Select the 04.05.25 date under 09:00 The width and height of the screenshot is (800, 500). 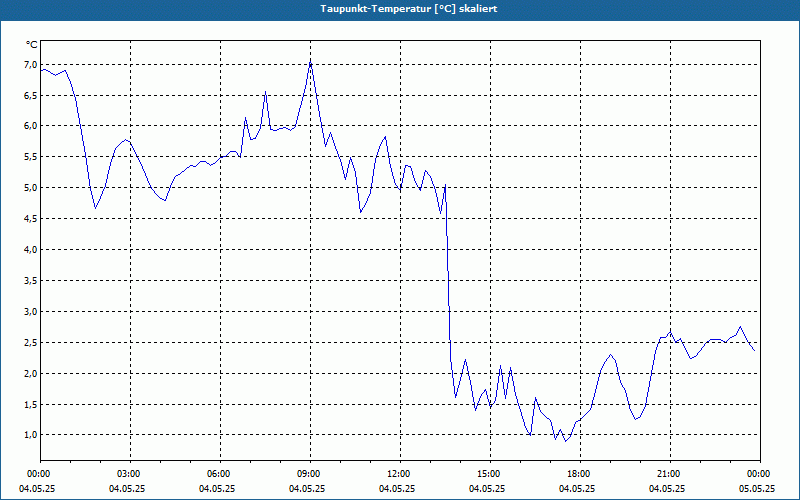tap(307, 489)
